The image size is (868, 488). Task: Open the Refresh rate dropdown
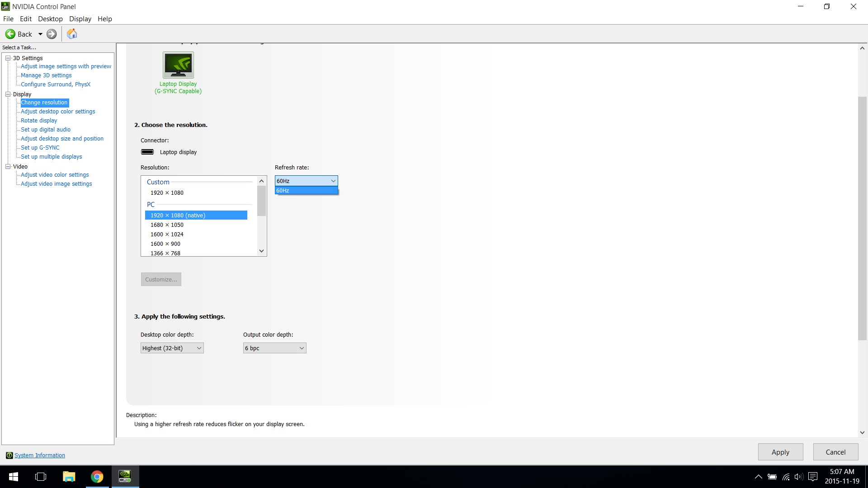306,181
